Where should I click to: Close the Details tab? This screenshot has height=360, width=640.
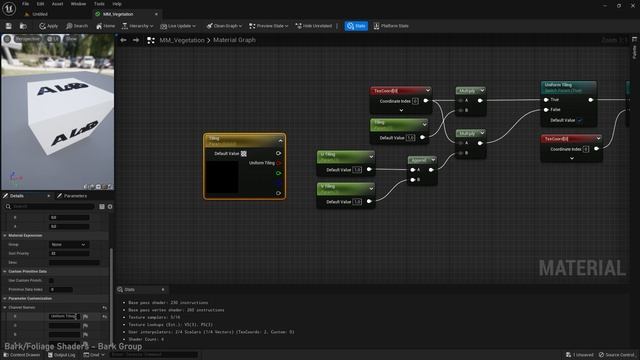click(x=49, y=196)
